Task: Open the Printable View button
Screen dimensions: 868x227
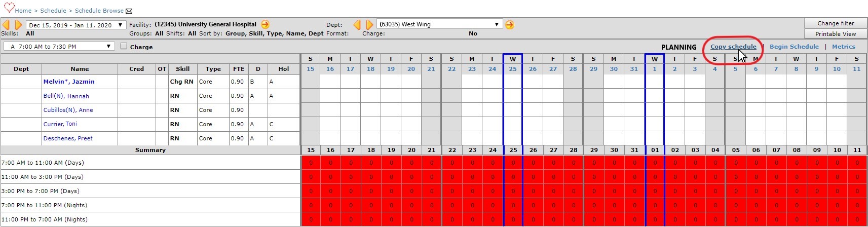Action: pos(835,34)
